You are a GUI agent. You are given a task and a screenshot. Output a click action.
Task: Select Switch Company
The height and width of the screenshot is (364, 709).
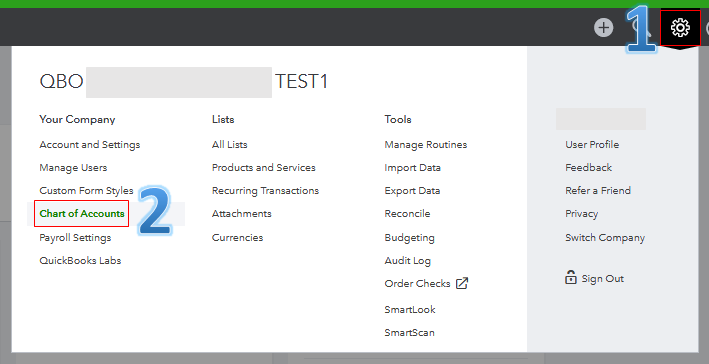(x=605, y=238)
